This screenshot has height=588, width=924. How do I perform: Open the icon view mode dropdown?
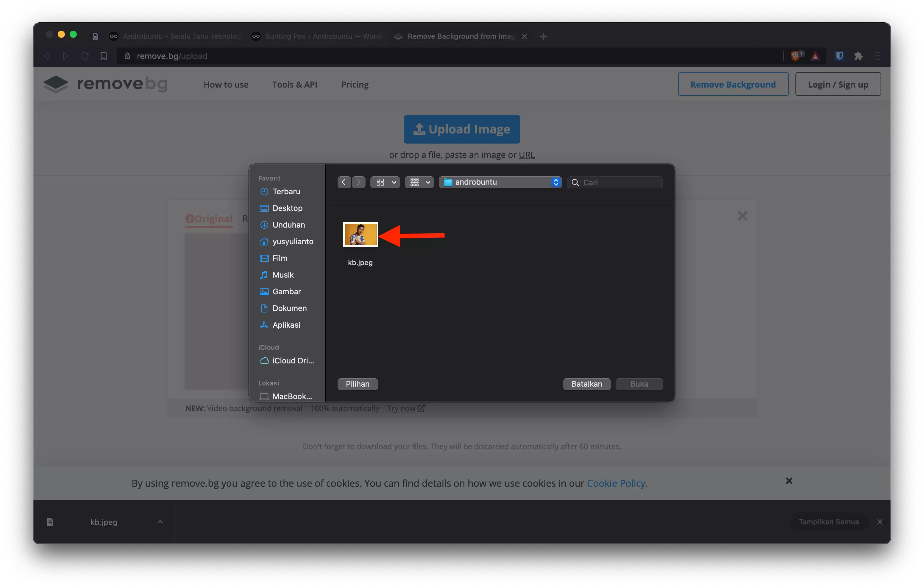tap(385, 182)
